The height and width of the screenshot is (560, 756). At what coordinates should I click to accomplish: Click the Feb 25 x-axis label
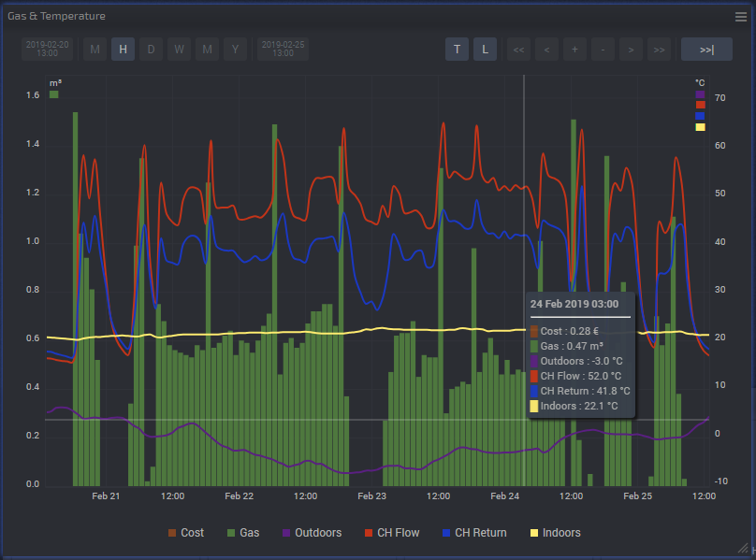pyautogui.click(x=637, y=495)
